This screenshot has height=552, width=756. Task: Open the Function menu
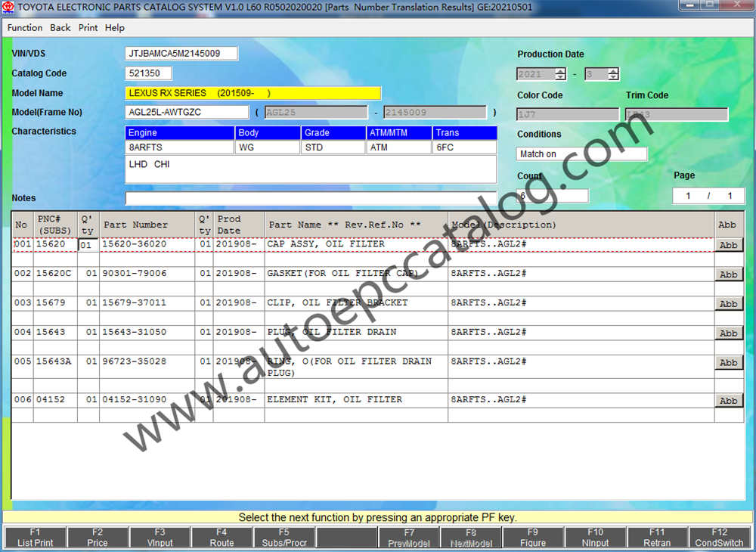pyautogui.click(x=25, y=28)
